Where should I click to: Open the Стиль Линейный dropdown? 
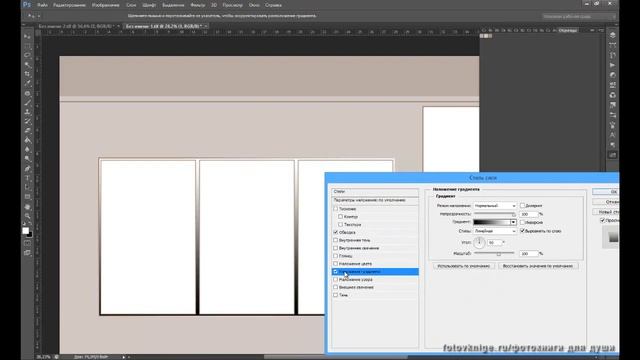coord(495,231)
